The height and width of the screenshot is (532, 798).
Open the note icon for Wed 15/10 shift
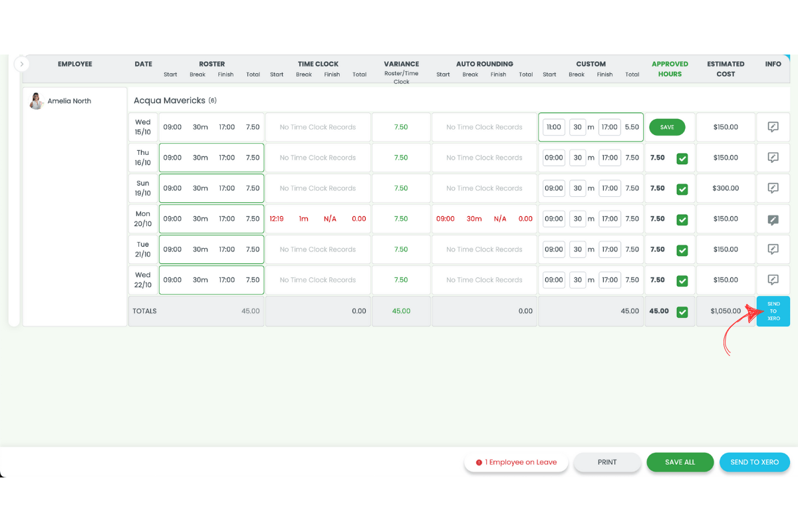773,127
